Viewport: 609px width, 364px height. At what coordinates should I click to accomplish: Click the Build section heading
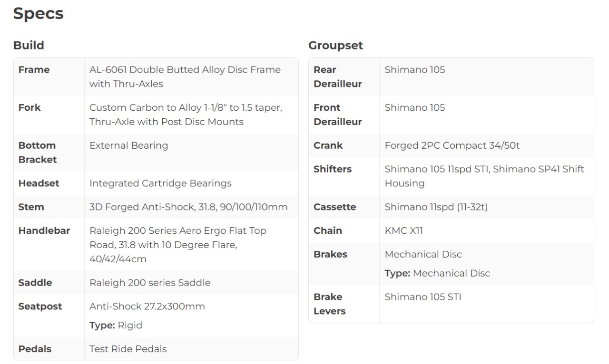[x=29, y=46]
